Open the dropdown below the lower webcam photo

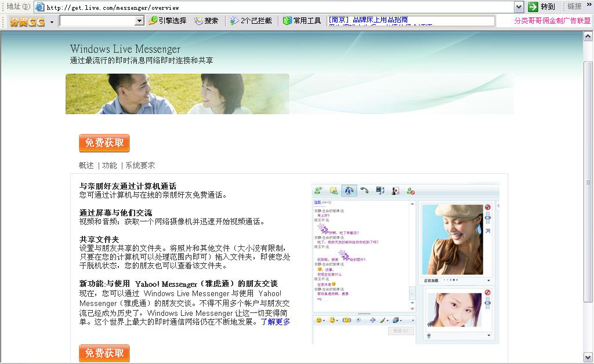(x=488, y=335)
